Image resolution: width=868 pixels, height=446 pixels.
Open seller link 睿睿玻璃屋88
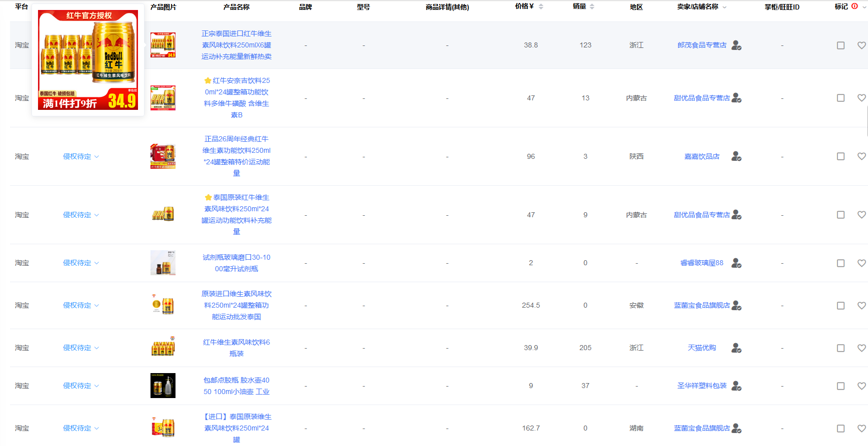[x=701, y=263]
